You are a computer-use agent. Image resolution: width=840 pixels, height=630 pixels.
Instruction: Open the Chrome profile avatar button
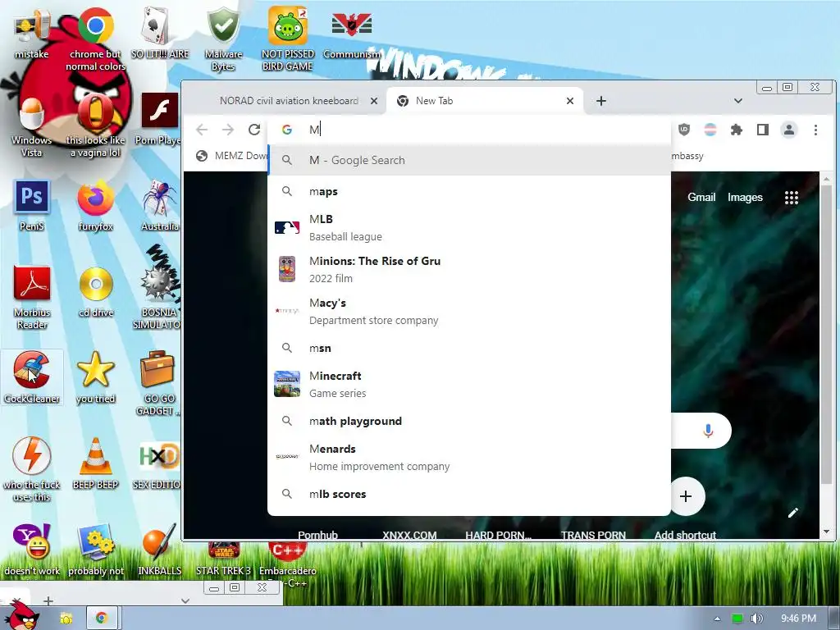click(x=789, y=130)
